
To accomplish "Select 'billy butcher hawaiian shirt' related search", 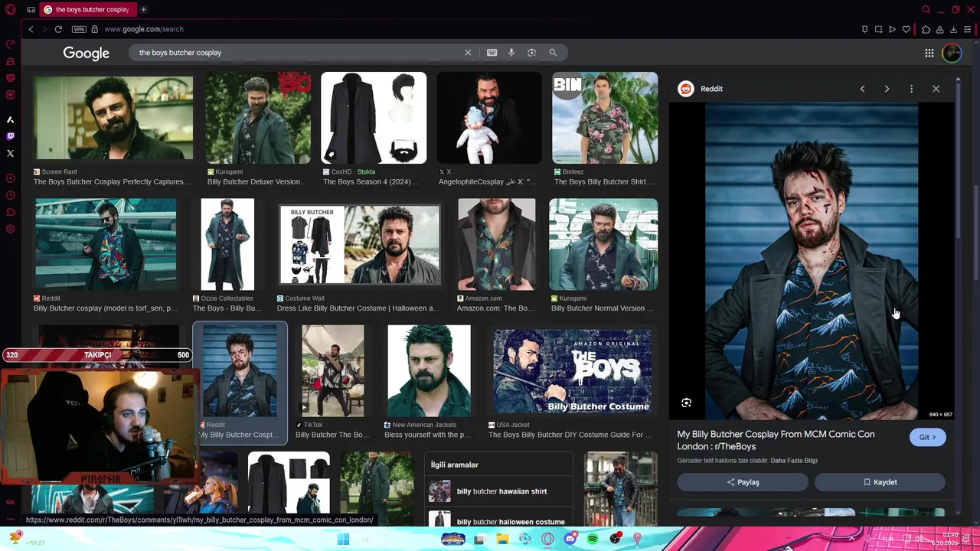I will 498,491.
